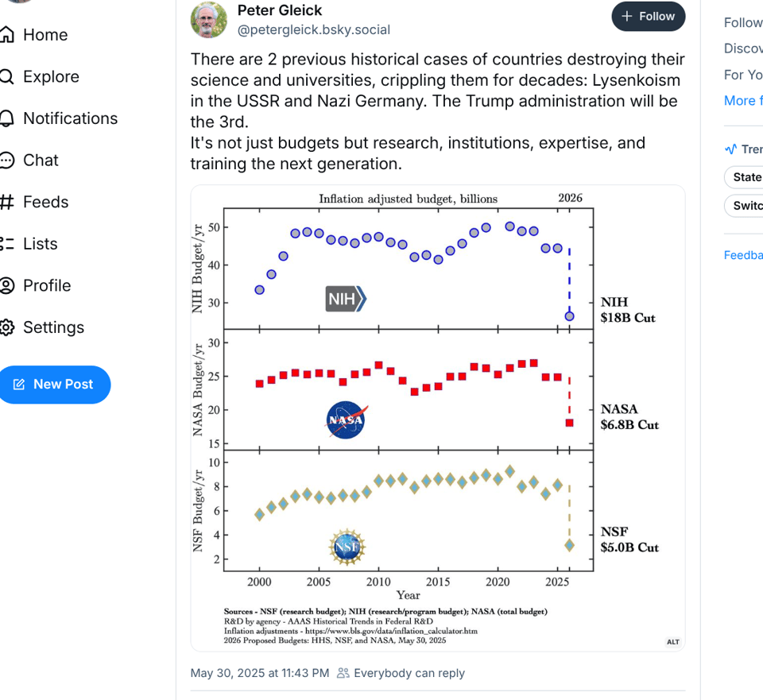Follow Peter Gleick
The height and width of the screenshot is (700, 763).
pyautogui.click(x=648, y=17)
